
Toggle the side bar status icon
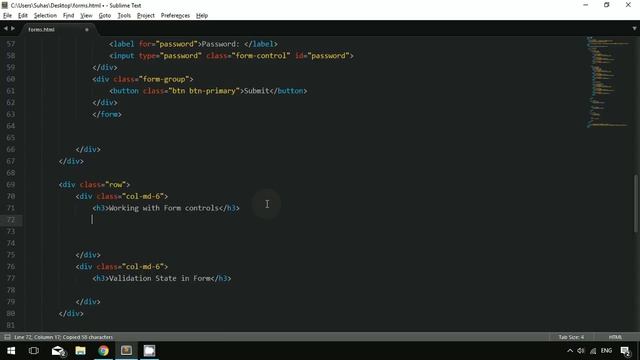(7, 337)
